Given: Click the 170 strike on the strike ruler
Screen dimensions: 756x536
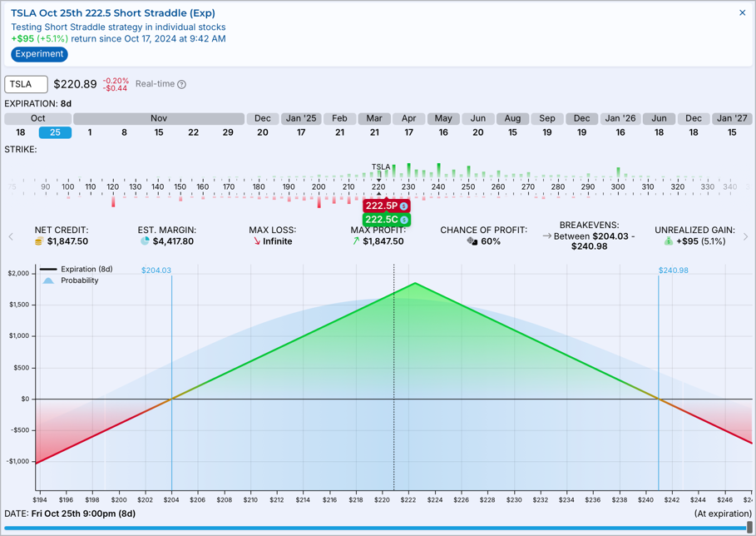Looking at the screenshot, I should pyautogui.click(x=229, y=187).
